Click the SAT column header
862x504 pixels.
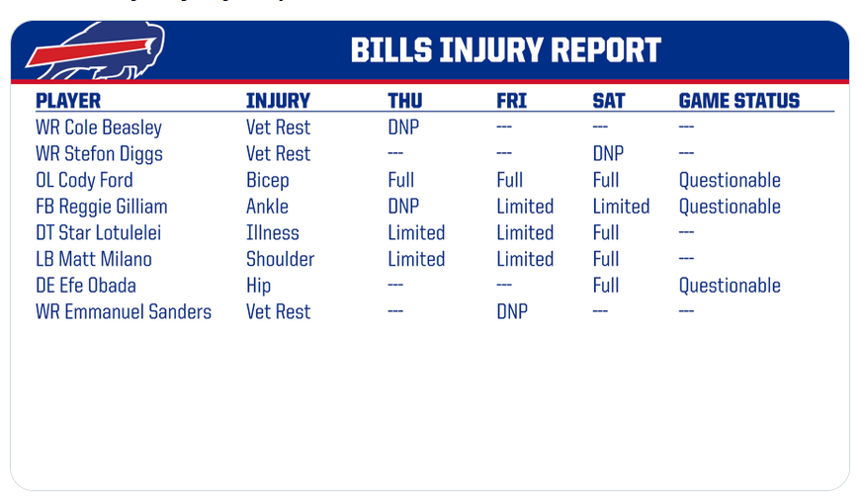pos(609,101)
